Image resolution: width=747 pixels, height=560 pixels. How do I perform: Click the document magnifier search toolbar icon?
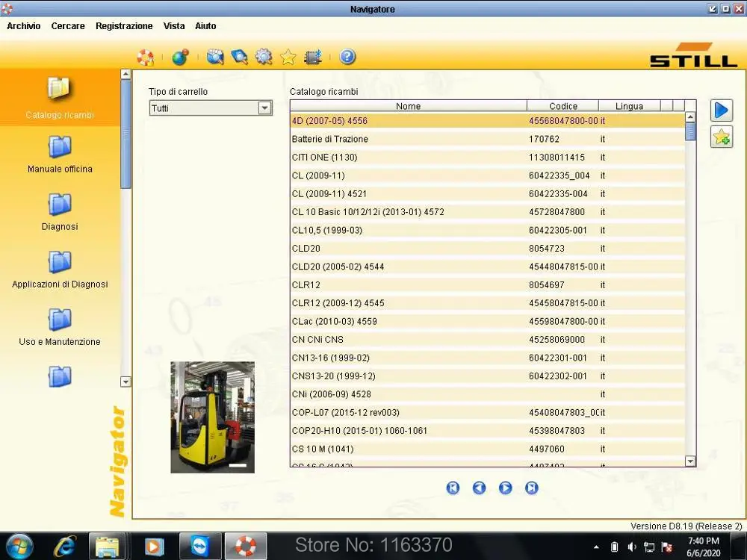point(239,57)
